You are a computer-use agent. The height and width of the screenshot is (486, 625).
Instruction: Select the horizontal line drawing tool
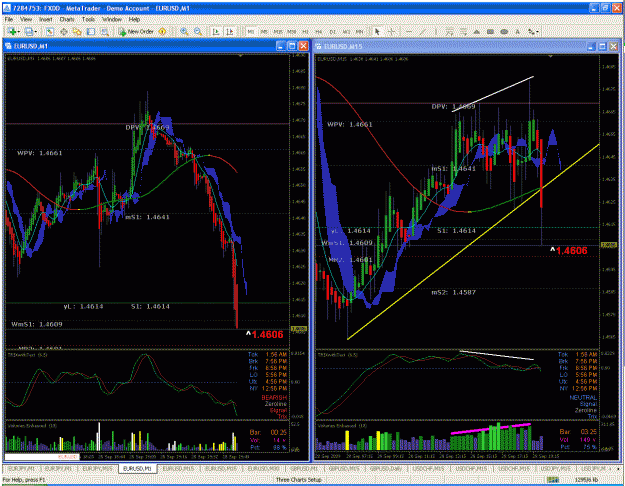[x=409, y=31]
